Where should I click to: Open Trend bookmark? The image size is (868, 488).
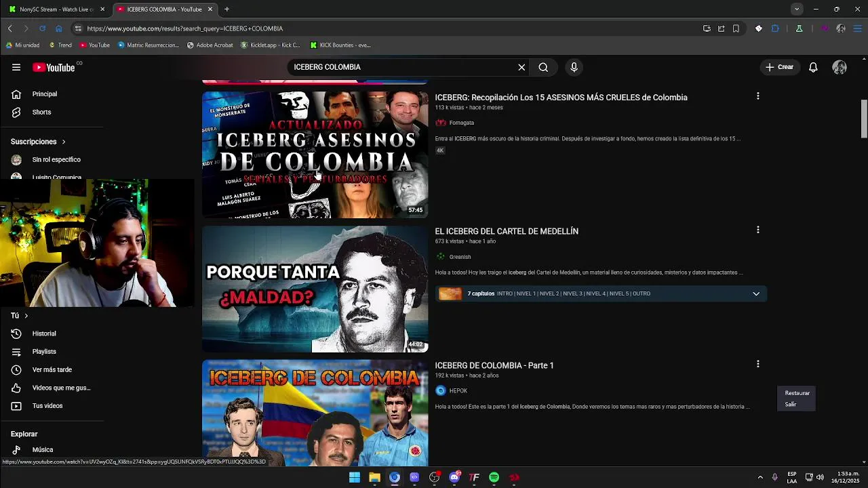click(x=60, y=45)
